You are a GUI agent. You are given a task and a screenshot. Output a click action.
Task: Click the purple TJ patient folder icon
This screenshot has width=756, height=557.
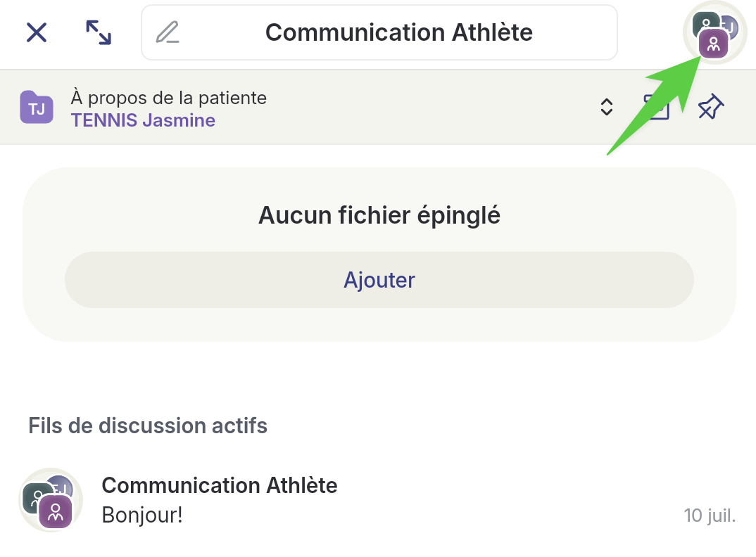click(37, 108)
